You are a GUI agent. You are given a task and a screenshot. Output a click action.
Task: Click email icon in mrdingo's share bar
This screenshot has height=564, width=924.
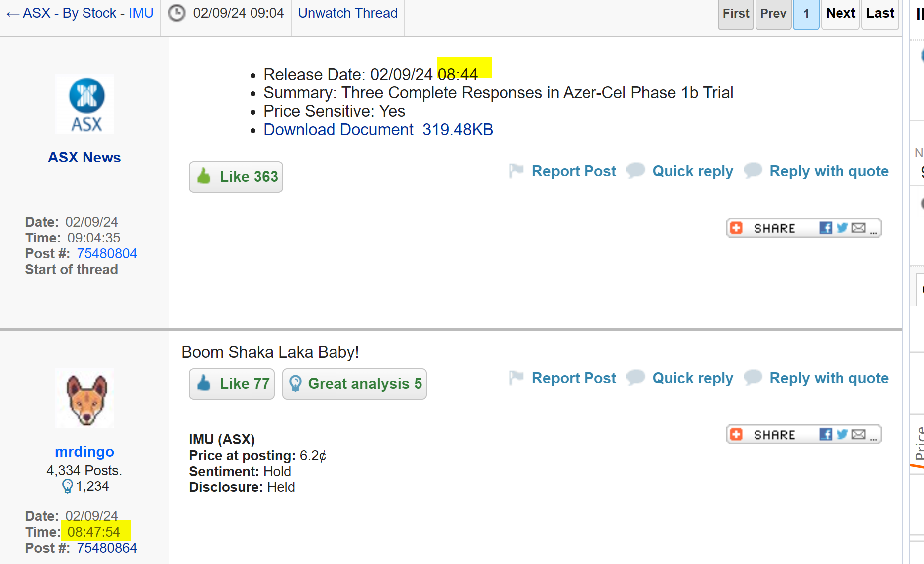pyautogui.click(x=858, y=434)
